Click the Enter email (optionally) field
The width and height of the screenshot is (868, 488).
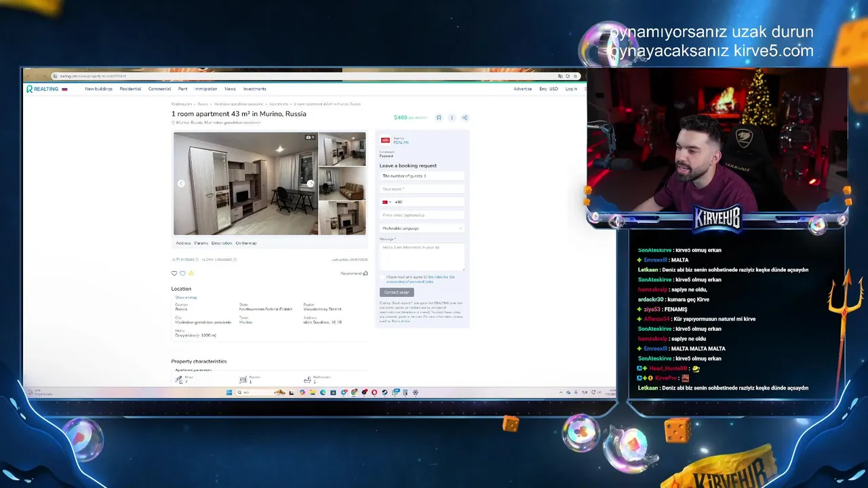(x=422, y=215)
